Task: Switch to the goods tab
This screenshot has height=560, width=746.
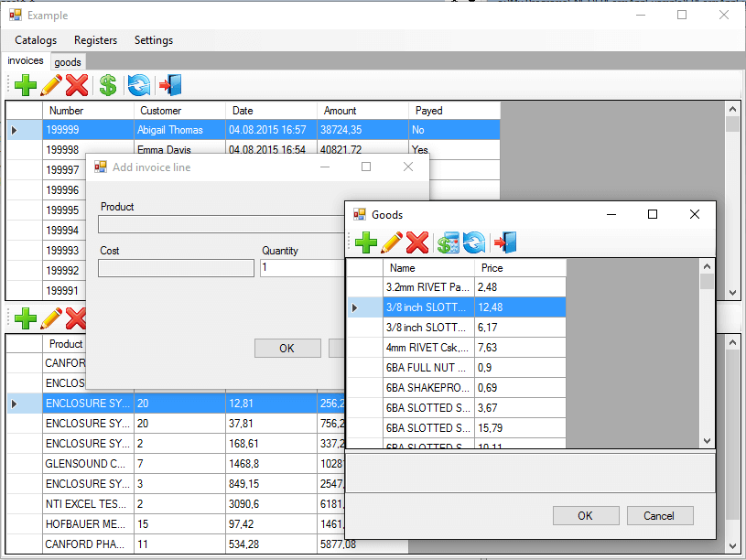Action: [67, 61]
